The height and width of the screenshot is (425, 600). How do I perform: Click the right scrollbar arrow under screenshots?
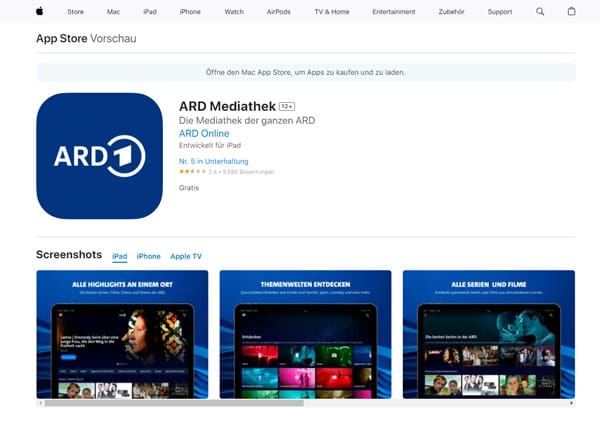(571, 403)
